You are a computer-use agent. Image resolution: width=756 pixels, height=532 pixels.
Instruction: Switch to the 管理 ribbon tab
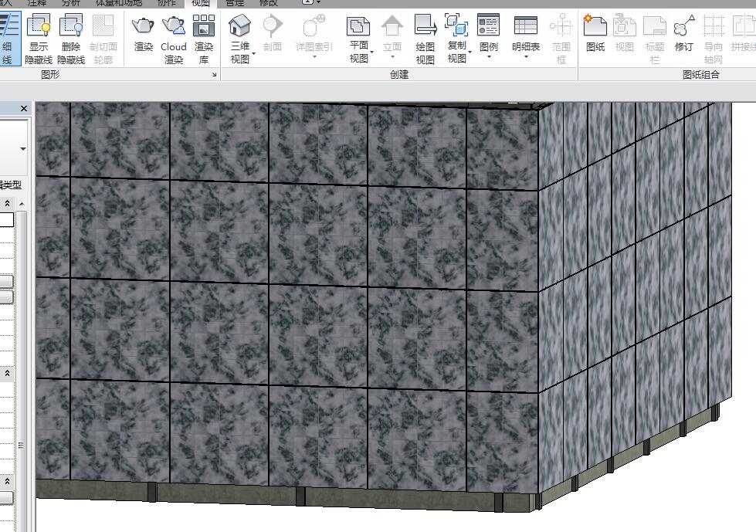pyautogui.click(x=234, y=3)
